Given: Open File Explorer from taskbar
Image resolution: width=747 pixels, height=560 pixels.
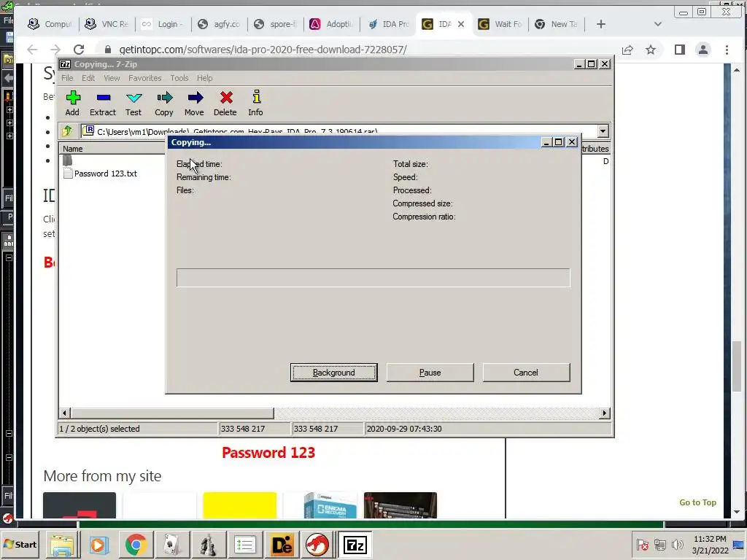Looking at the screenshot, I should [63, 545].
